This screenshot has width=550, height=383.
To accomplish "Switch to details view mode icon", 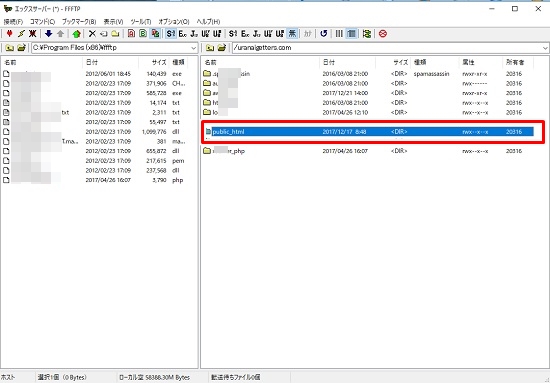I will (351, 34).
